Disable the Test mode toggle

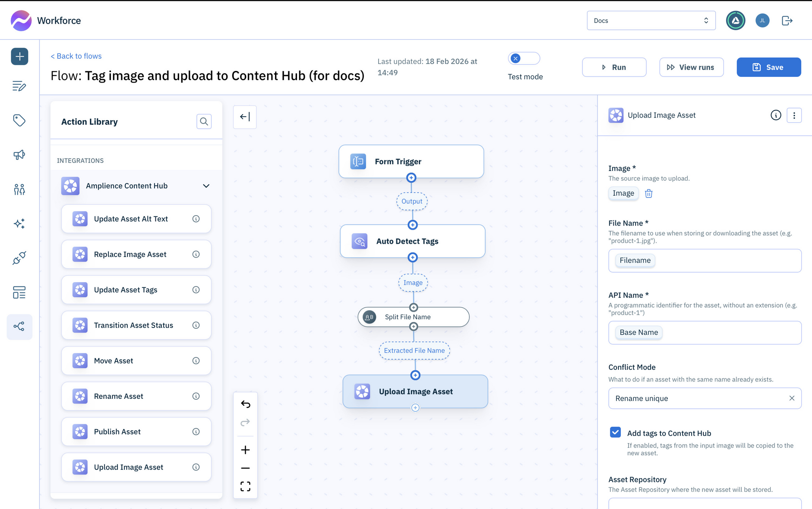tap(524, 58)
